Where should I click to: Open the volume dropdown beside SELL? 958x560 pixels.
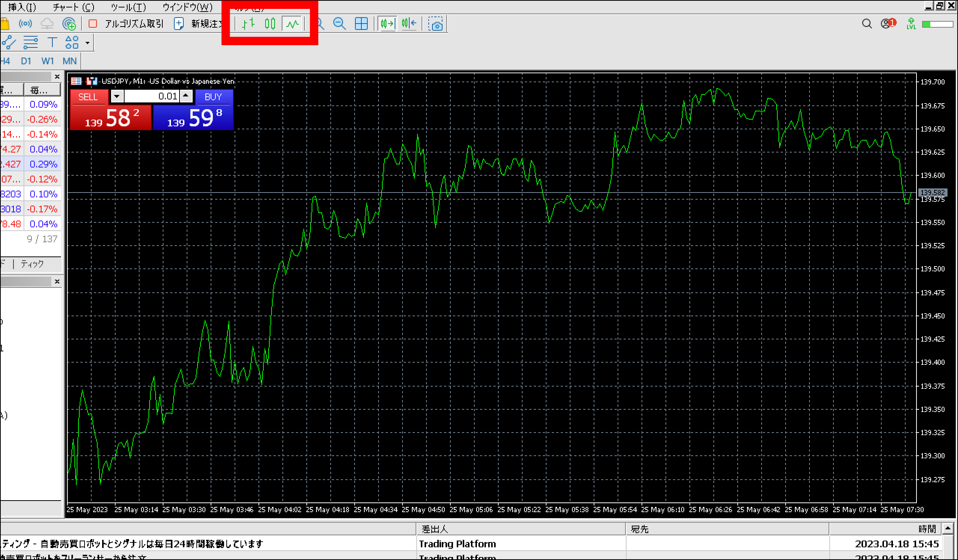coord(117,96)
